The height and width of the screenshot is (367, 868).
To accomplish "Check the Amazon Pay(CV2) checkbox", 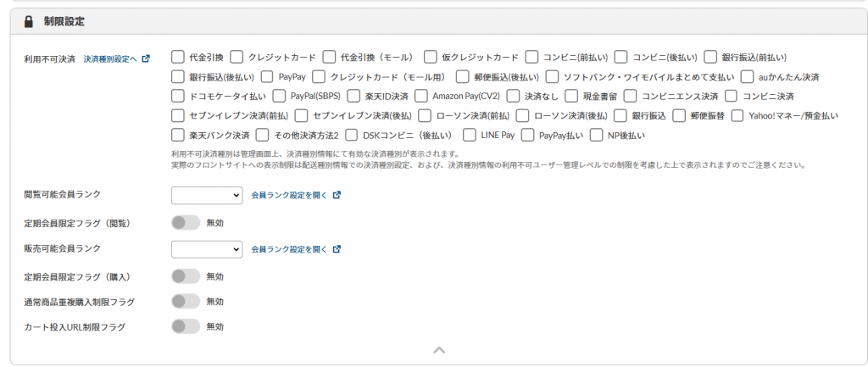I will [x=420, y=97].
